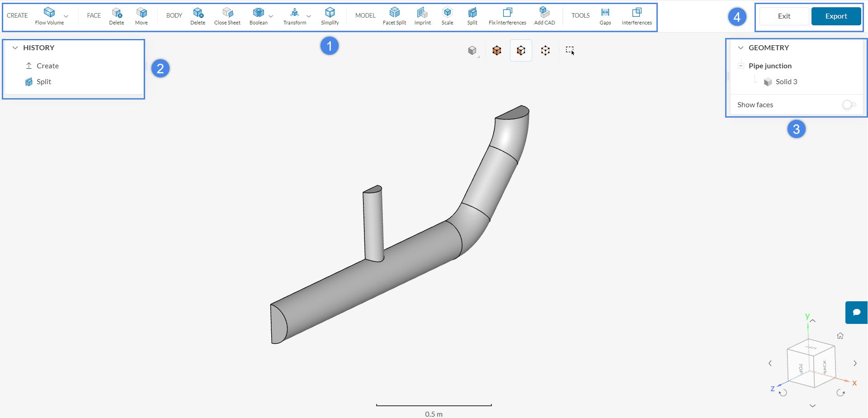Viewport: 868px width, 418px height.
Task: Click the Exit button
Action: (x=783, y=16)
